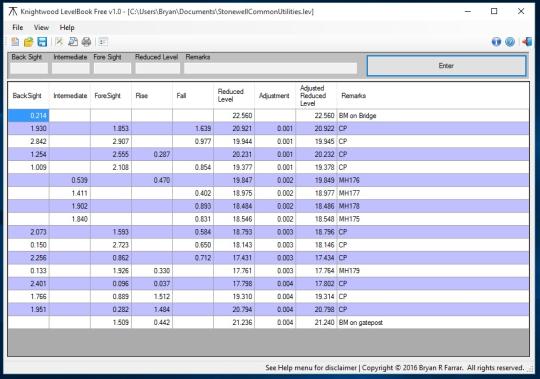Select the MH176 remarks cell
The height and width of the screenshot is (379, 540).
tap(433, 180)
